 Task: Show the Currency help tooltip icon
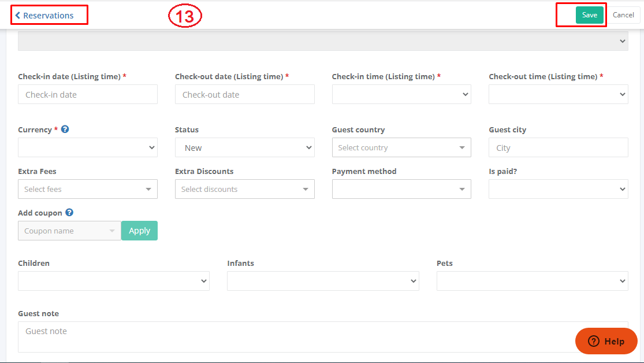coord(65,129)
